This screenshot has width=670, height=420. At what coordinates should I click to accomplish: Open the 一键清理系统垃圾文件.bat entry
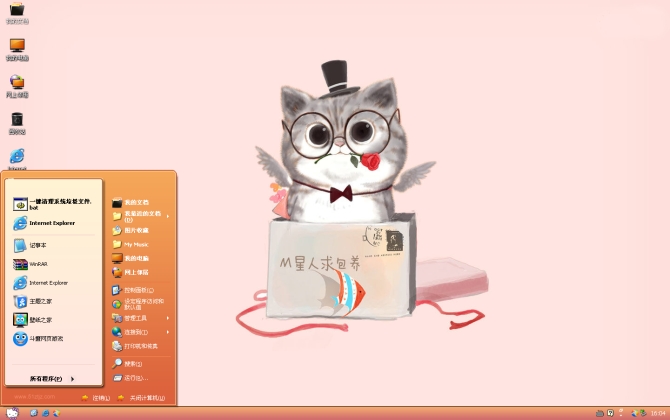[53, 204]
